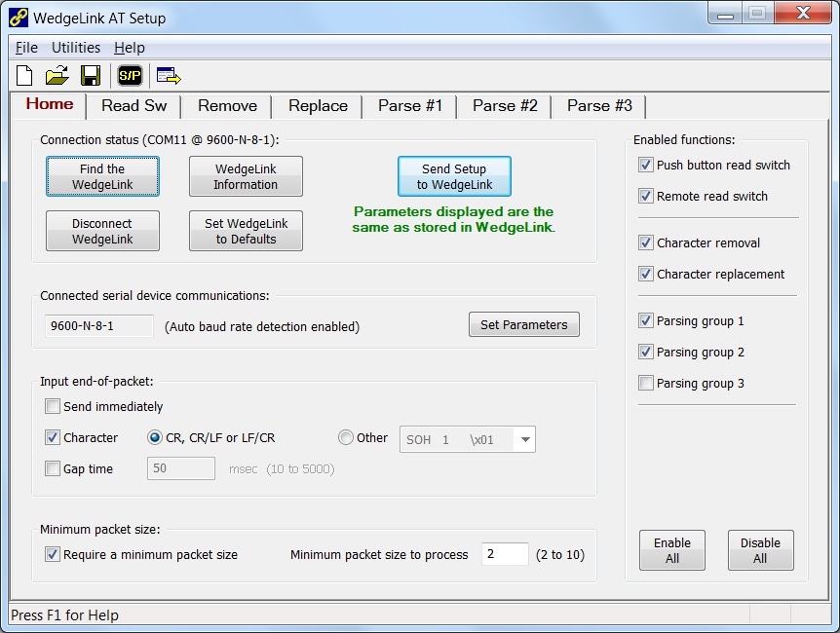
Task: Open the SOH character dropdown
Action: (525, 439)
